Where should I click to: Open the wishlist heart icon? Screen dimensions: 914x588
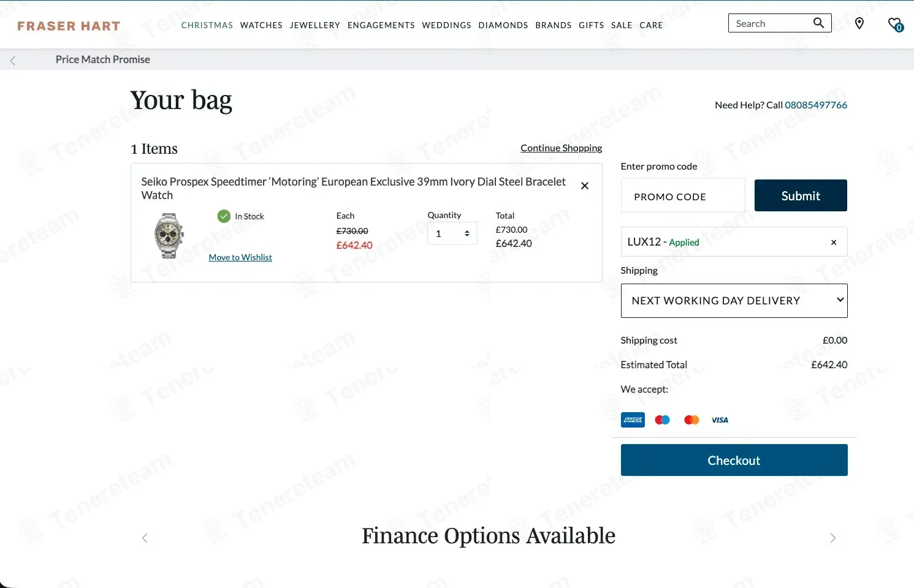pyautogui.click(x=895, y=24)
